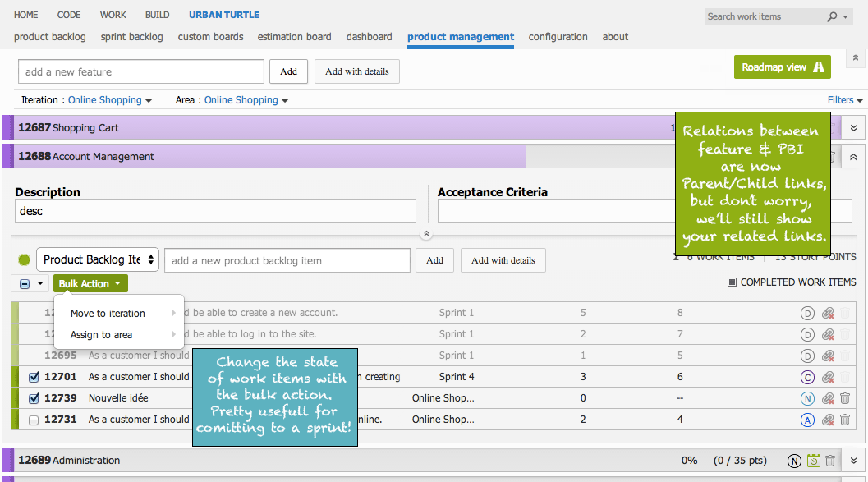Open the green calendar icon on Administration
This screenshot has height=482, width=868.
[x=813, y=461]
